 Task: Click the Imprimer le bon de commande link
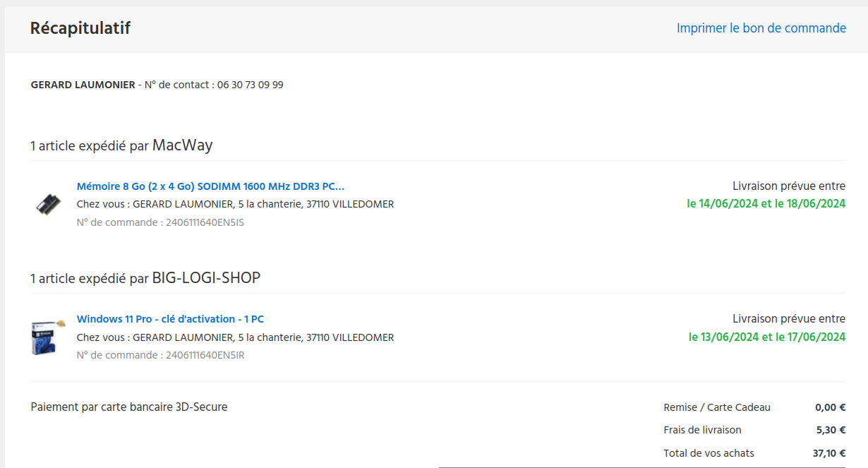click(761, 28)
